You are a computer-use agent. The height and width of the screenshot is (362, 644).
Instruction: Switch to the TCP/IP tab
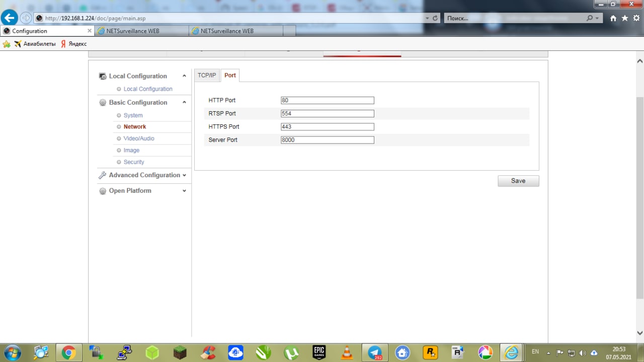point(207,76)
